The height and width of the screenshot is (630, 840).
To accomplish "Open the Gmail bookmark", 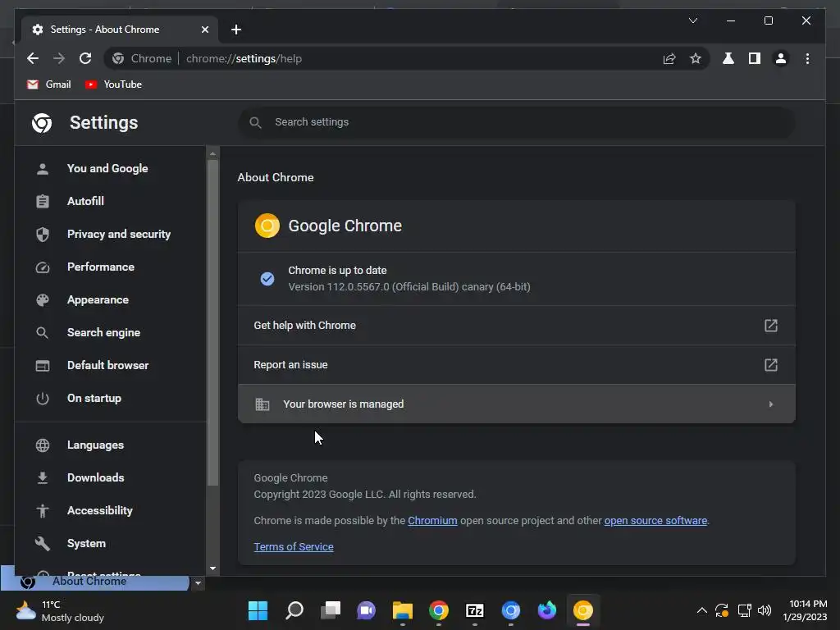I will click(x=48, y=84).
